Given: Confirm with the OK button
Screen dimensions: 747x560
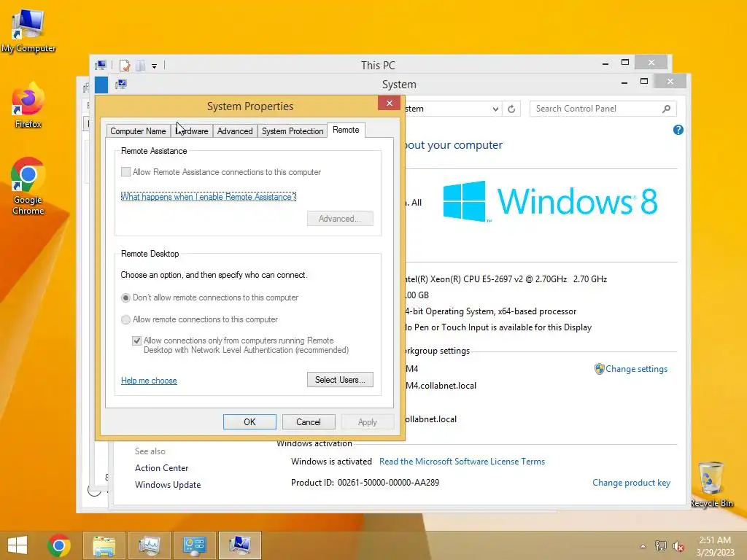Looking at the screenshot, I should click(249, 422).
